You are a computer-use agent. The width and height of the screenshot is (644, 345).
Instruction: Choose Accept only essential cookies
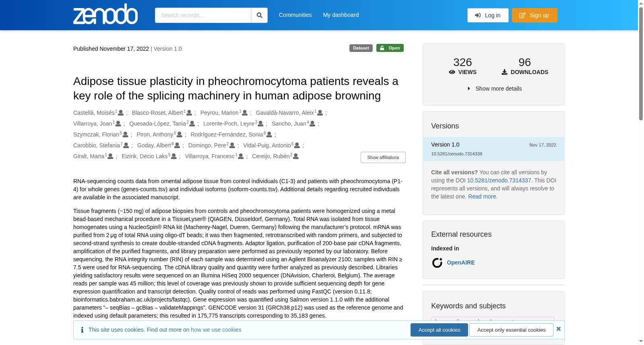click(x=511, y=330)
